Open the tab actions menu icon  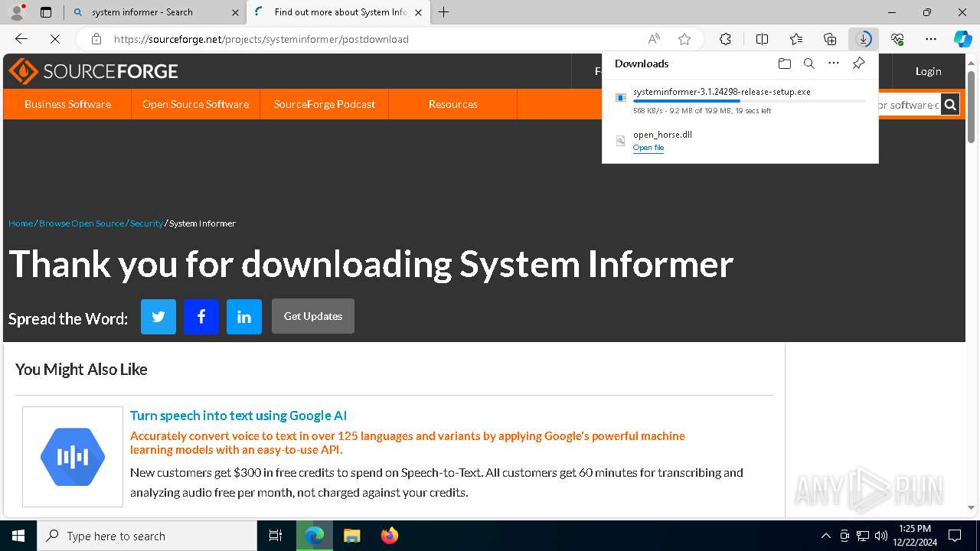click(x=46, y=12)
